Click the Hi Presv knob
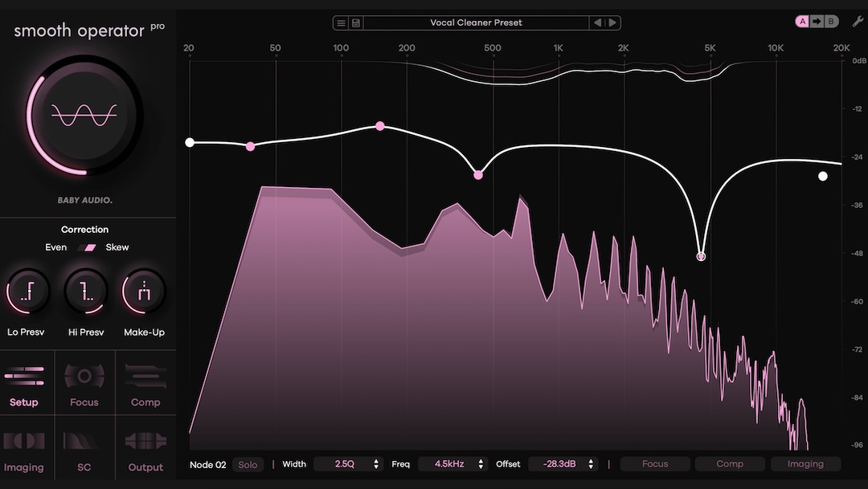Viewport: 868px width, 489px height. coord(86,291)
